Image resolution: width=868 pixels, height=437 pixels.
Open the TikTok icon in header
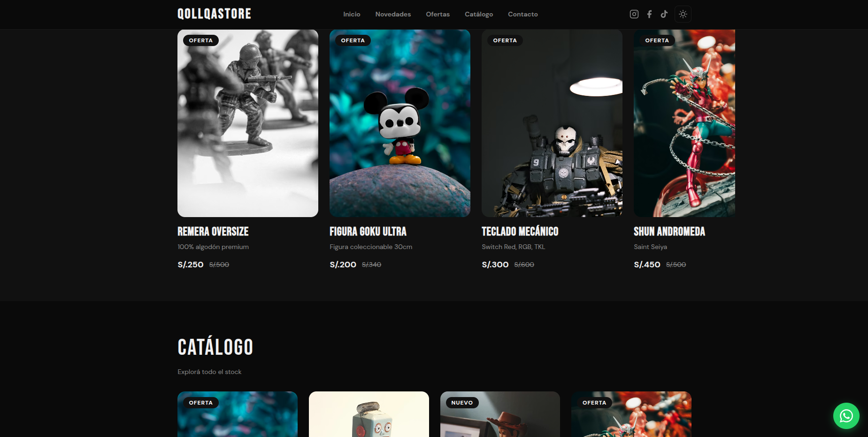pos(664,14)
